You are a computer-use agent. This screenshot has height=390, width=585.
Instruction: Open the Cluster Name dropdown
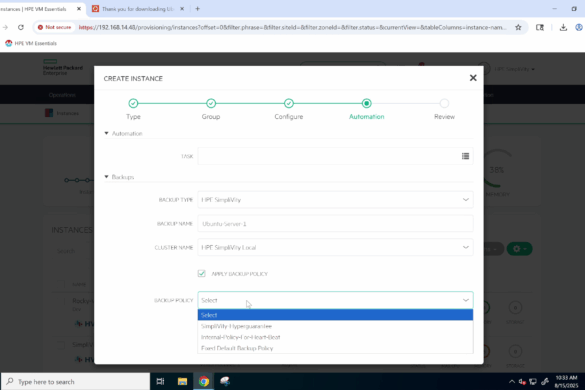tap(335, 247)
